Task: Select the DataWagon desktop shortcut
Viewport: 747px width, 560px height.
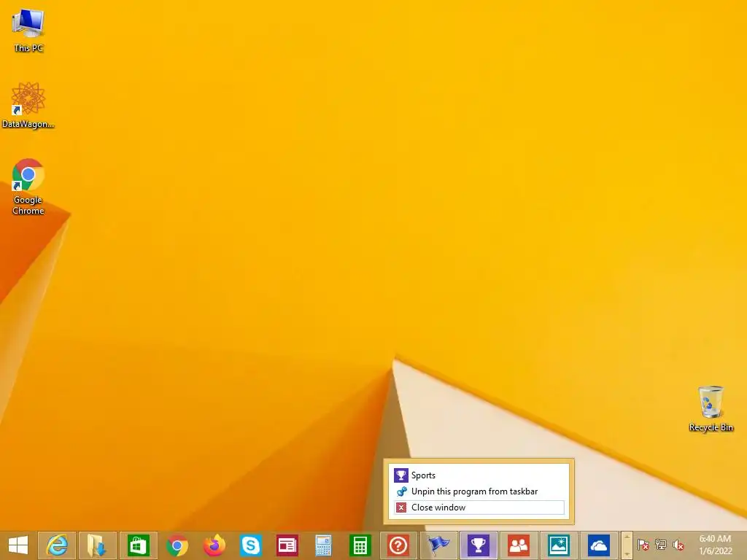Action: click(28, 105)
